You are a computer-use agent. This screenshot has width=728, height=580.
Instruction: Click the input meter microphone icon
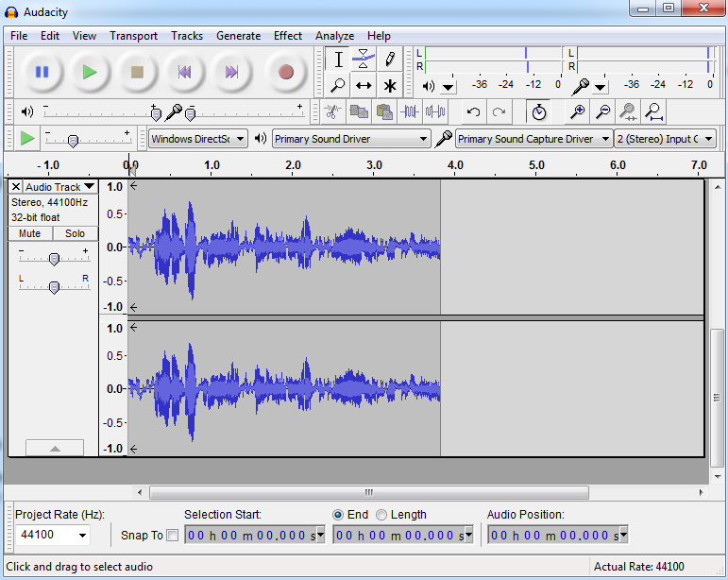tap(581, 86)
